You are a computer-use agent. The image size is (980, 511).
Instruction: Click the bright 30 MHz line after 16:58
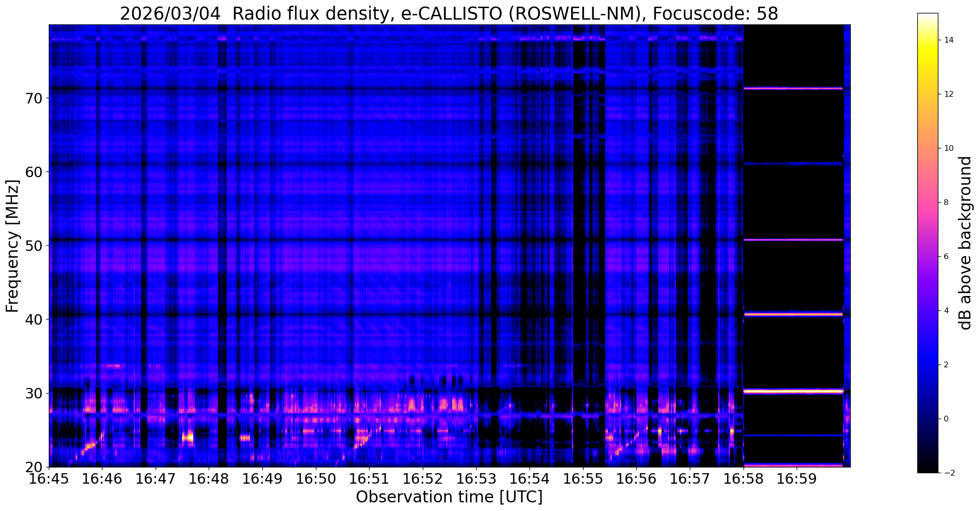[793, 391]
